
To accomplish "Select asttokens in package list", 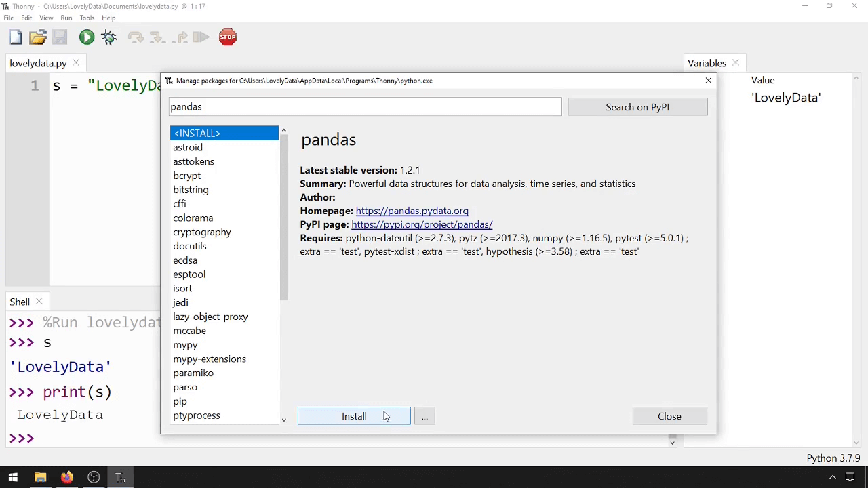I will click(224, 161).
